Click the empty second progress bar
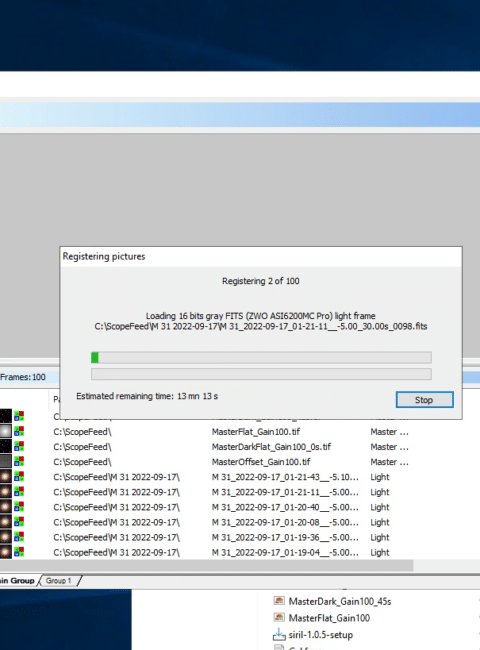 tap(261, 374)
